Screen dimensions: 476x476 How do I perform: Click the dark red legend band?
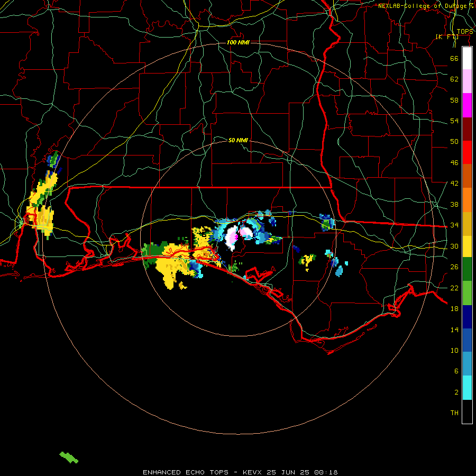pyautogui.click(x=467, y=129)
